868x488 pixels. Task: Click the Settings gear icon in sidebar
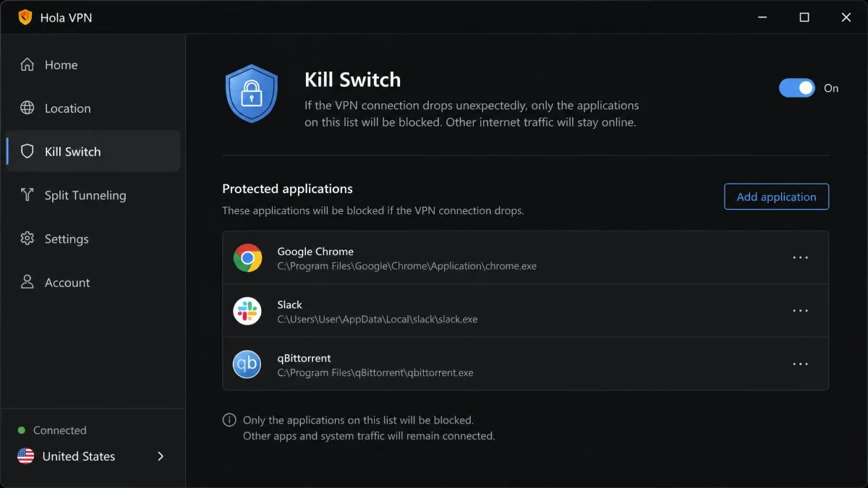(x=27, y=238)
